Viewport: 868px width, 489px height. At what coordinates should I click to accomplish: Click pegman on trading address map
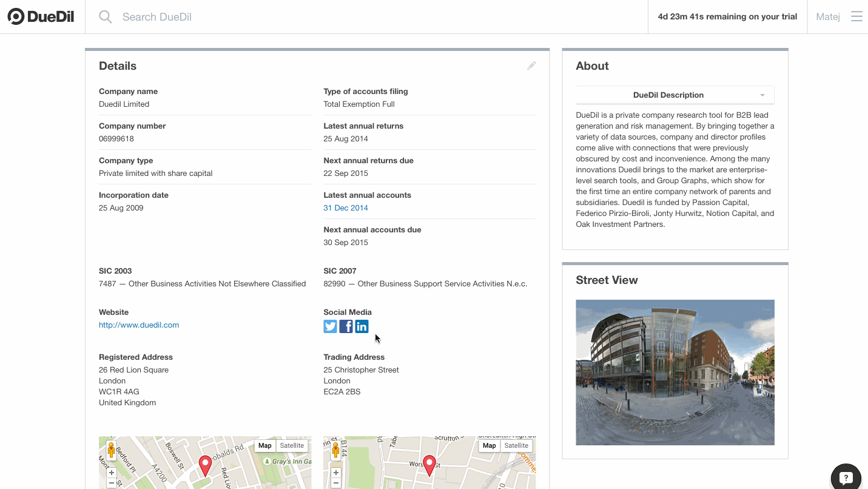335,450
